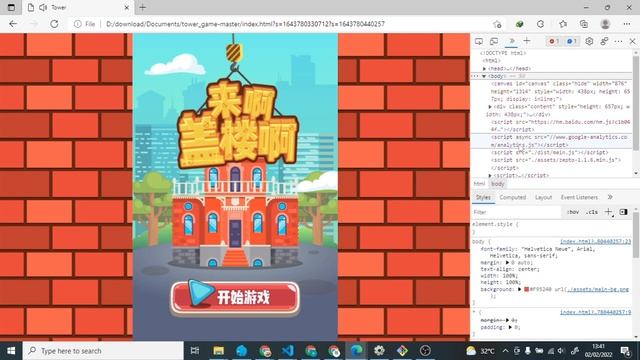
Task: Open index.html source link for * rule
Action: click(x=595, y=312)
